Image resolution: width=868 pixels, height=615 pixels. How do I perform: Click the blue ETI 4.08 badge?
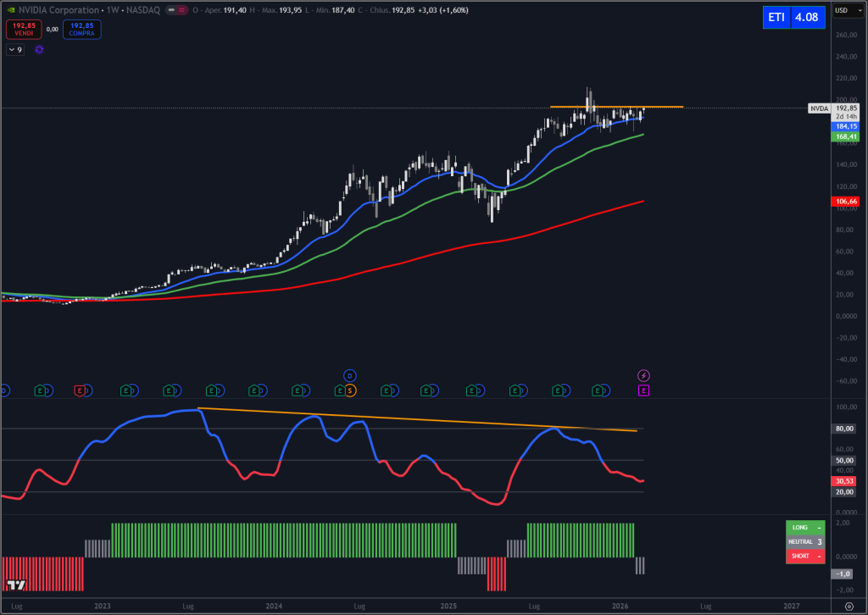pyautogui.click(x=793, y=17)
